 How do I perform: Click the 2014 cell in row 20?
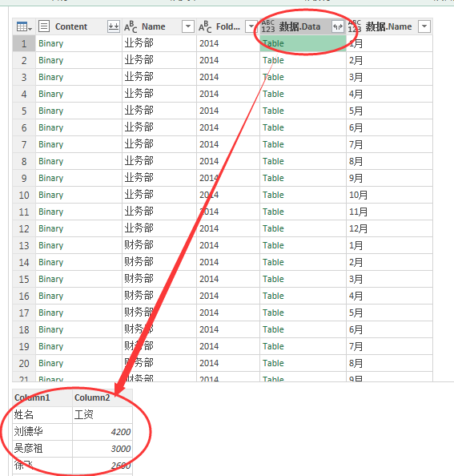tap(228, 363)
